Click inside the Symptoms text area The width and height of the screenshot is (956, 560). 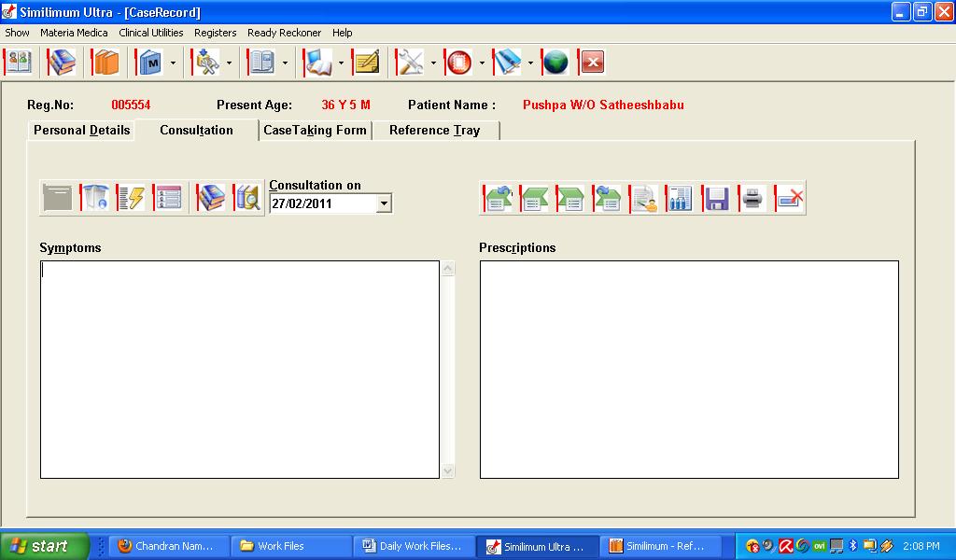pyautogui.click(x=239, y=369)
